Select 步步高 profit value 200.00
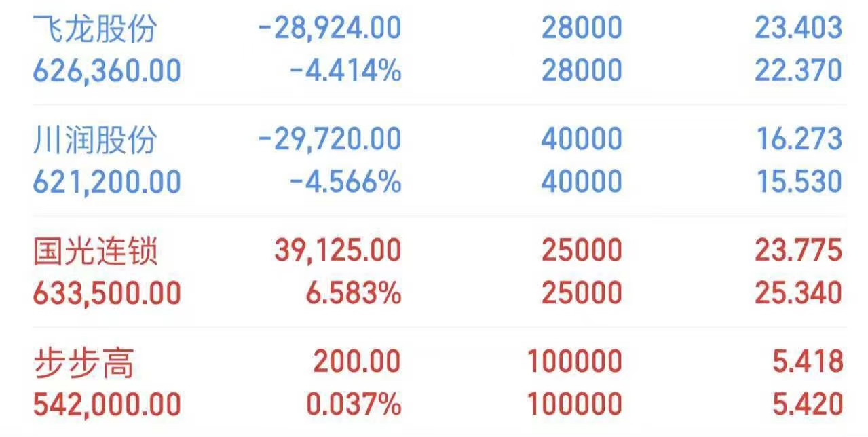The image size is (868, 437). pyautogui.click(x=356, y=363)
